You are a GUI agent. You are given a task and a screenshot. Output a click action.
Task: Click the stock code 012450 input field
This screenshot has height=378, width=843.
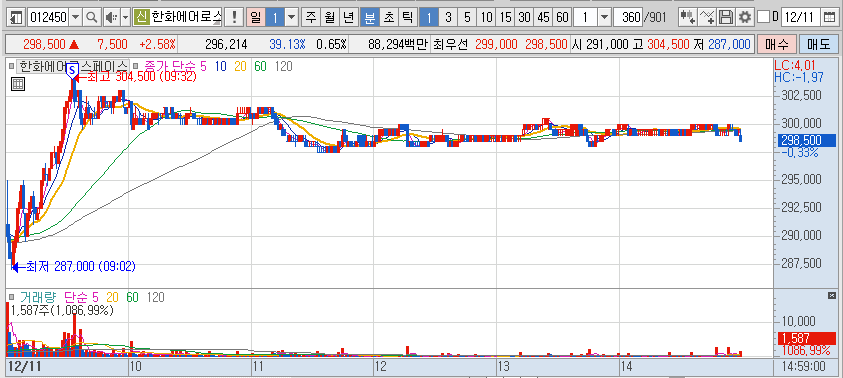(47, 18)
